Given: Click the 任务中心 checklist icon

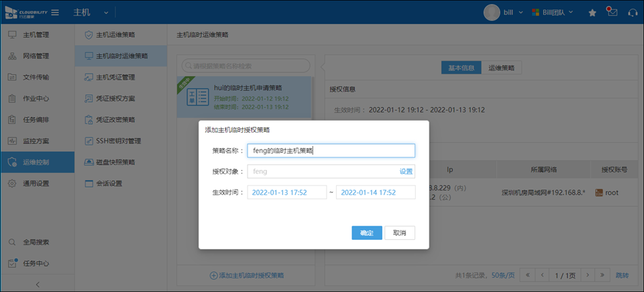Looking at the screenshot, I should click(13, 263).
